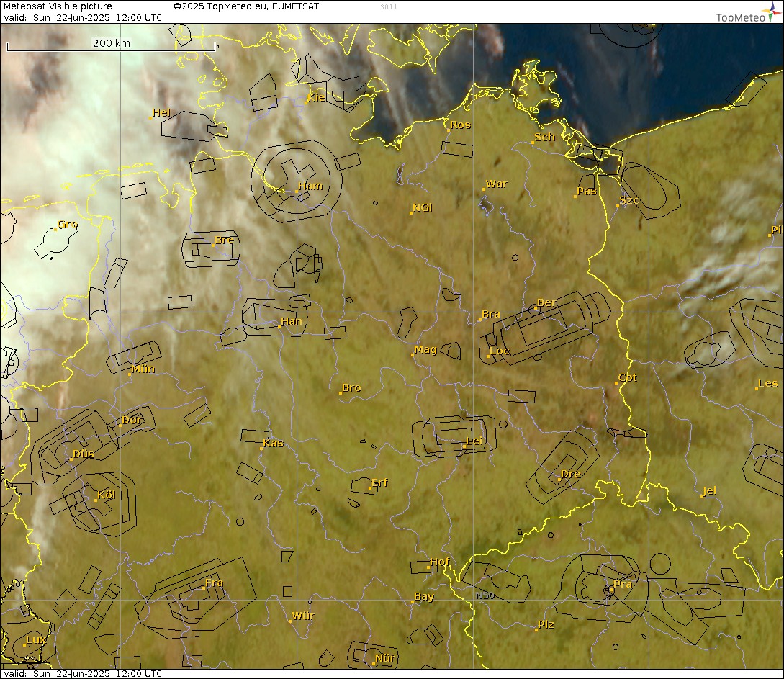The image size is (784, 679).
Task: Click the Dre city label
Action: 570,474
